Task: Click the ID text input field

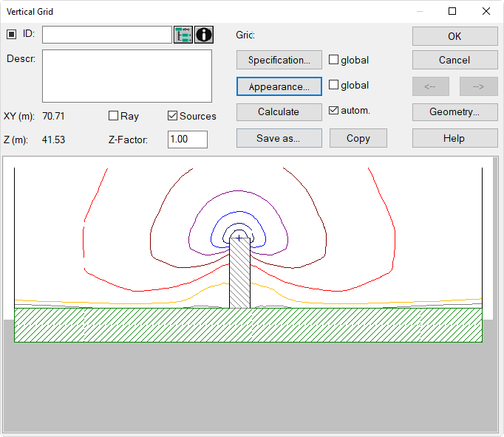Action: point(107,35)
